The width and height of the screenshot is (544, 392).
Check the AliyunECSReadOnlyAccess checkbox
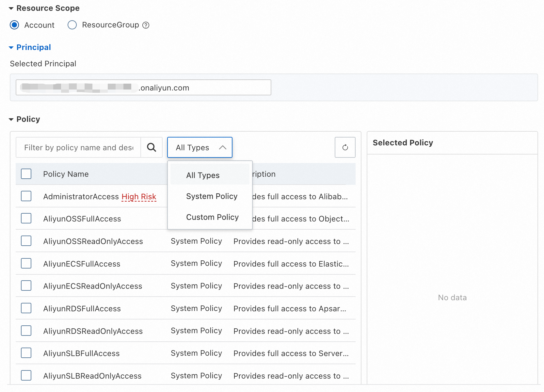point(26,286)
